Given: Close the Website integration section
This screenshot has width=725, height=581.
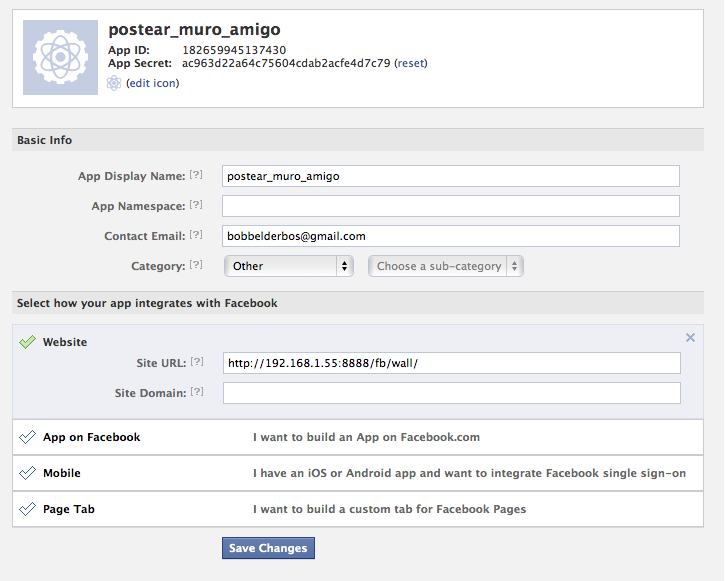Looking at the screenshot, I should point(690,338).
